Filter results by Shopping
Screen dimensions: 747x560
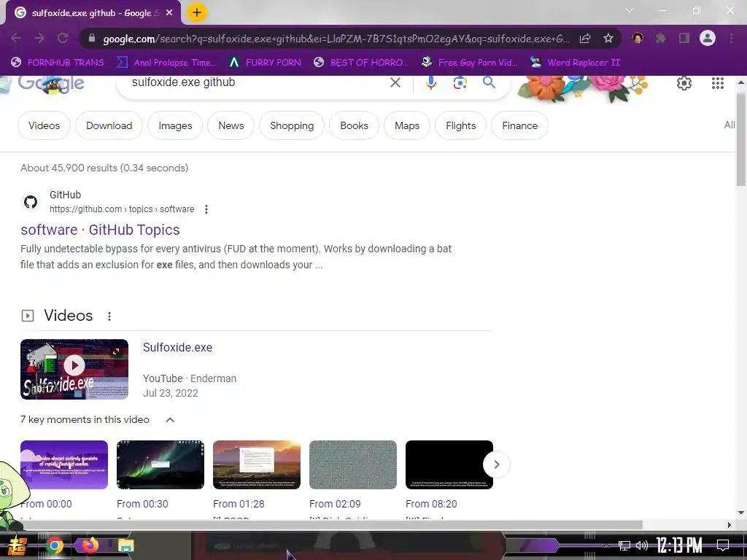292,125
